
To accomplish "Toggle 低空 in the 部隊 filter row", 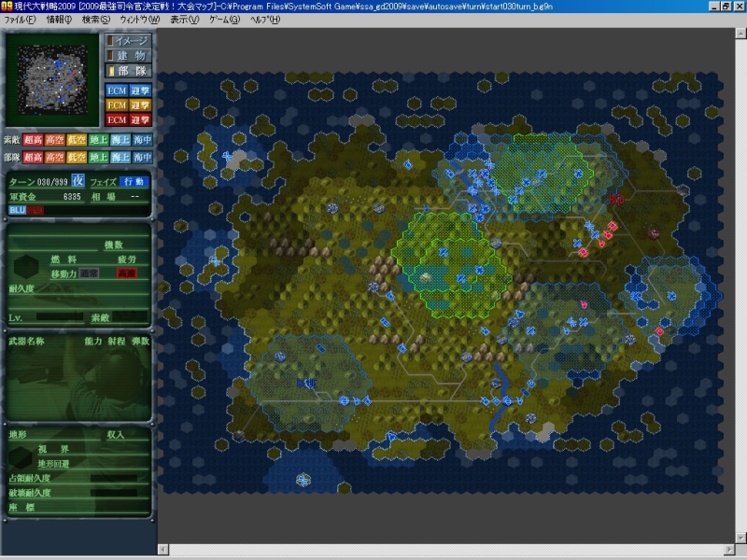I will click(77, 157).
